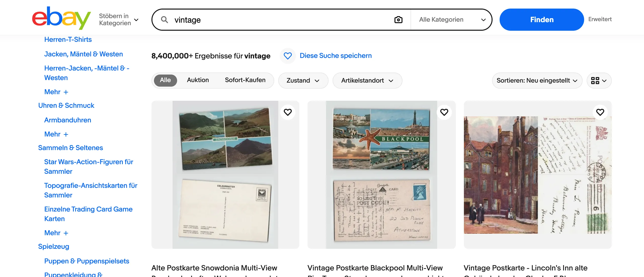Add Lincoln's Inn postcard to watchlist

600,112
